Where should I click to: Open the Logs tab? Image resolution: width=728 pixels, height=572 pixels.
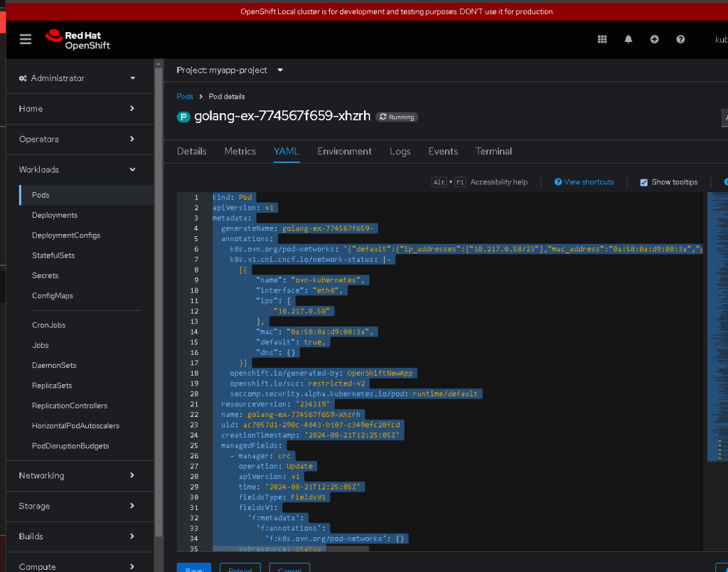point(400,152)
